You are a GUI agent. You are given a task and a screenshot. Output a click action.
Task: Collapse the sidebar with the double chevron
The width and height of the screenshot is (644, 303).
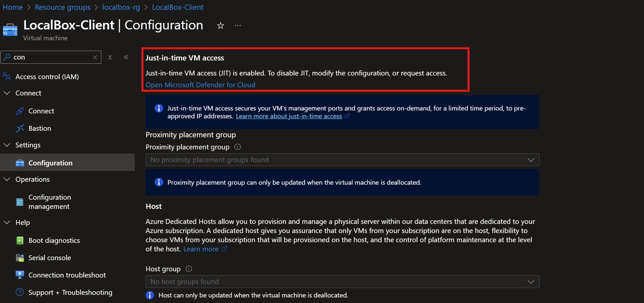coord(126,57)
